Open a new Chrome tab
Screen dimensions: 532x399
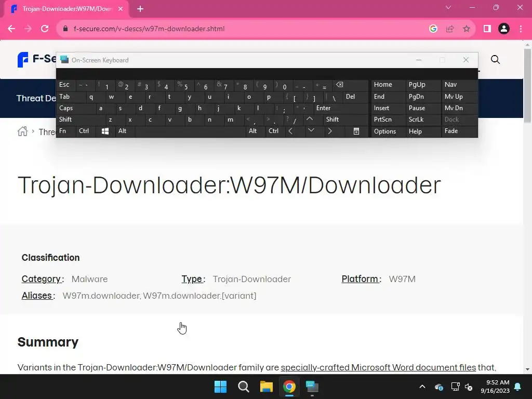140,9
